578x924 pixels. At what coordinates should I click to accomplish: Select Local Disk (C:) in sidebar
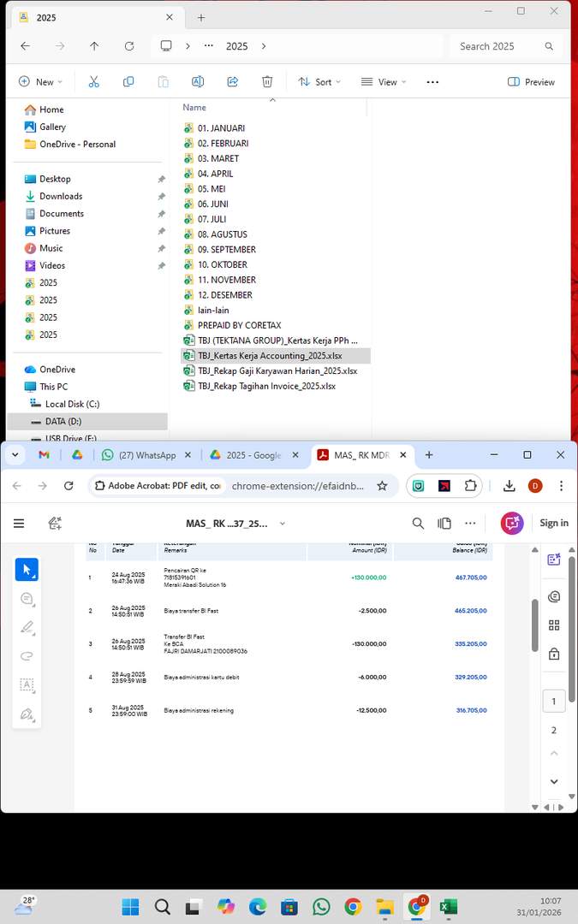pyautogui.click(x=72, y=404)
